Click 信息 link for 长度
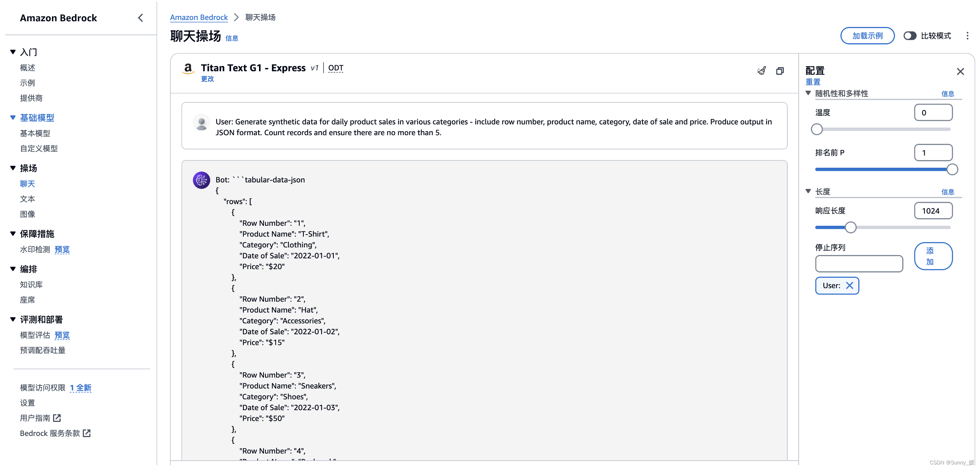The image size is (980, 469). (x=948, y=192)
